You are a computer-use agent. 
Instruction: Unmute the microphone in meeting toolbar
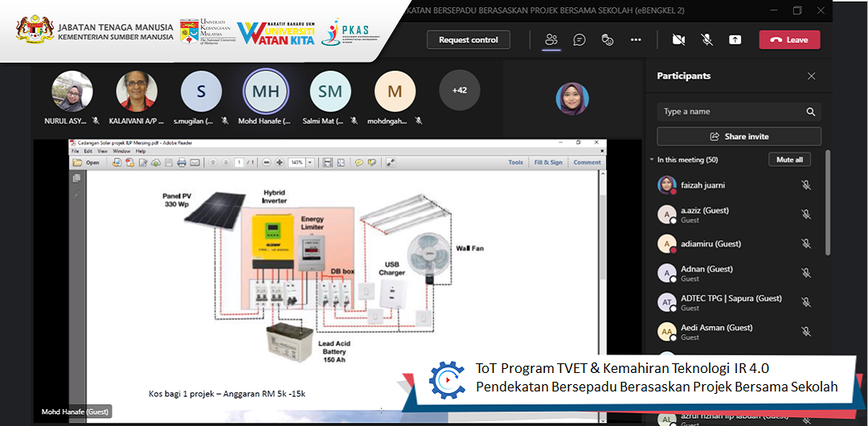[706, 39]
